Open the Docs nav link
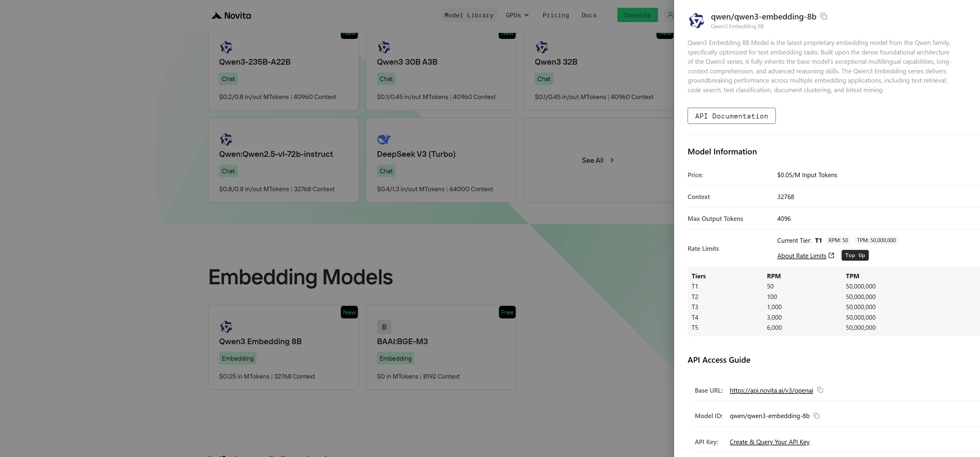This screenshot has width=980, height=457. (589, 15)
